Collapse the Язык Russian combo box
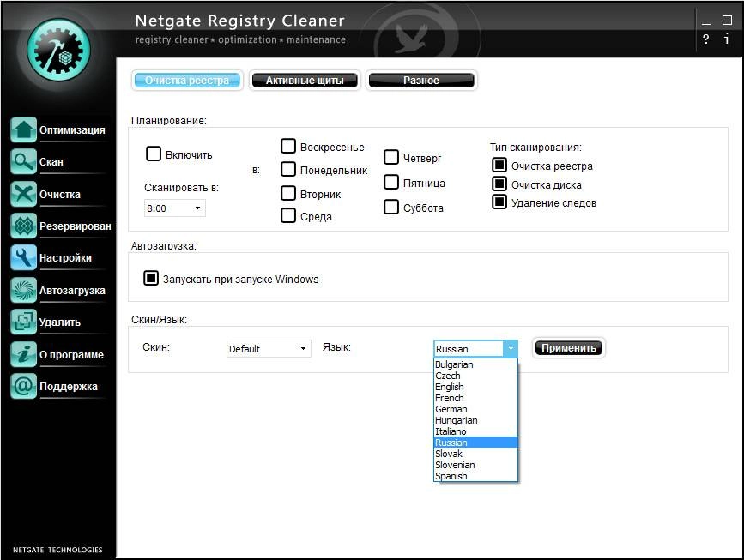Viewport: 744px width, 560px height. [475, 348]
